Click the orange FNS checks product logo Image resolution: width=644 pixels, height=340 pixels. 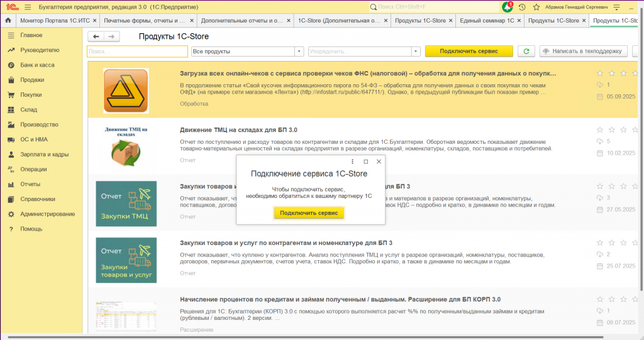(126, 90)
